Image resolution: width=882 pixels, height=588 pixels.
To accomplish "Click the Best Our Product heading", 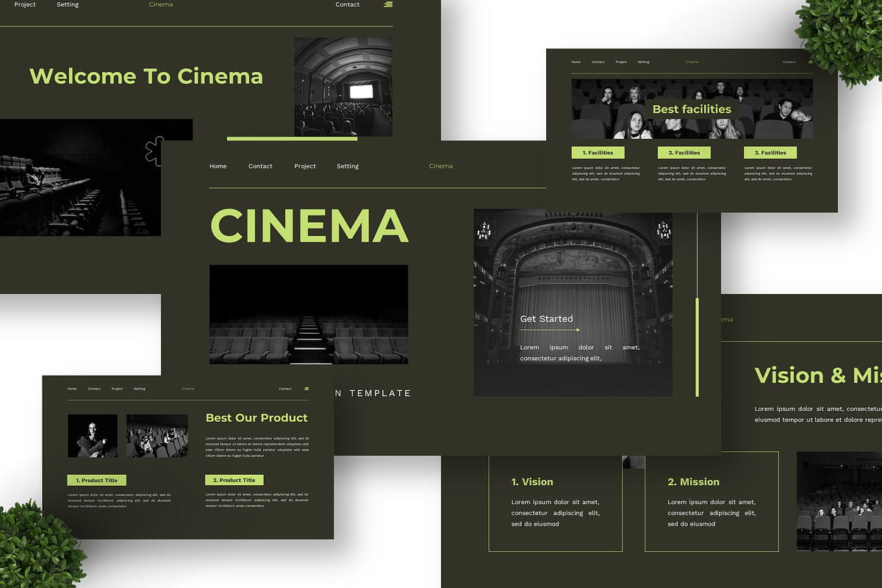I will 257,417.
